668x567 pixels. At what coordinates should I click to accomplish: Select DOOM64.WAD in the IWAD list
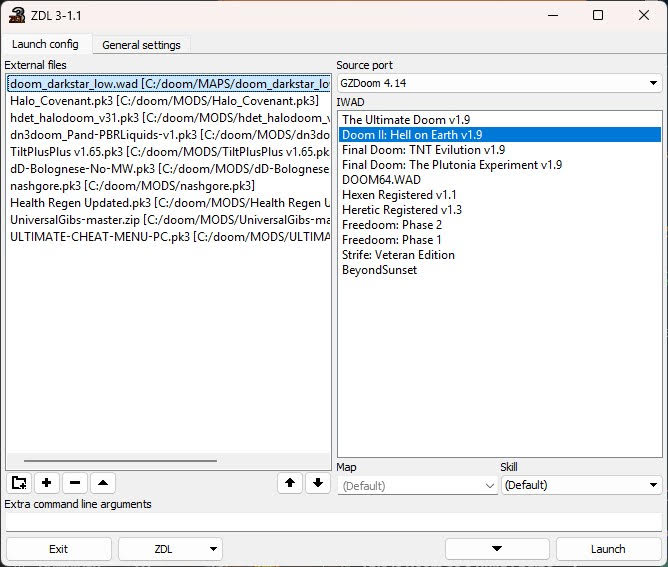pos(500,180)
